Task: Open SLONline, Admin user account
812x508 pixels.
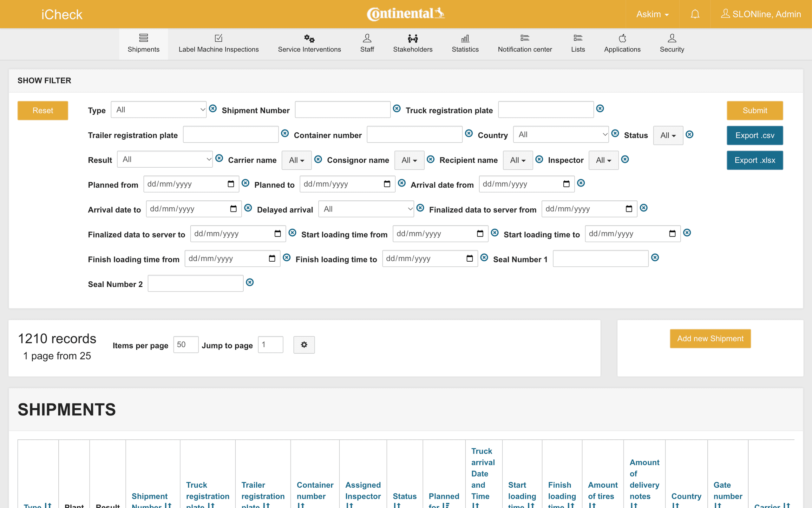Action: point(761,14)
